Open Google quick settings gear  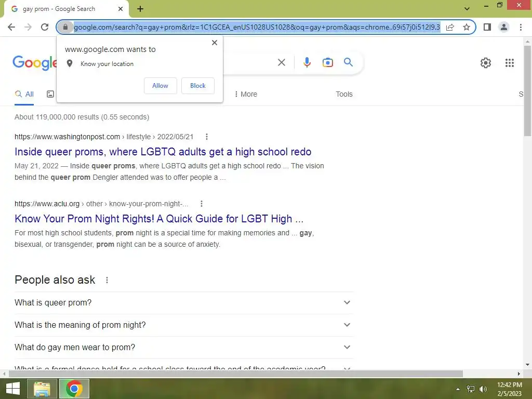[x=486, y=63]
